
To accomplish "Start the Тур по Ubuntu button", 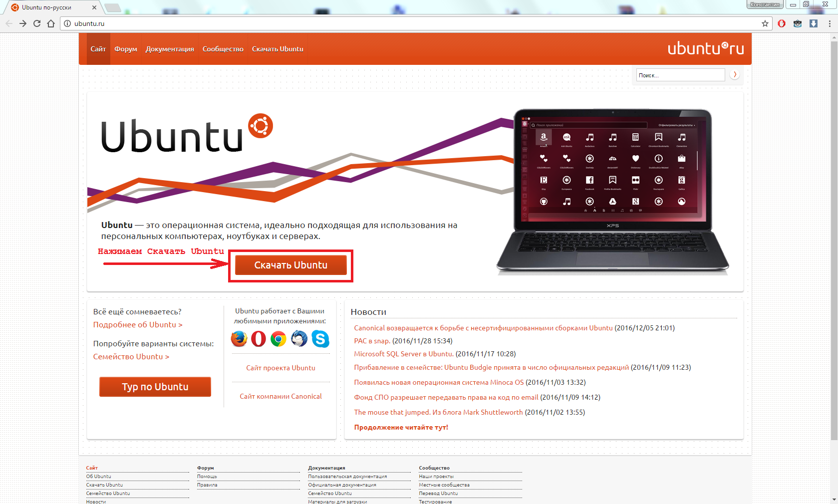I will (155, 387).
